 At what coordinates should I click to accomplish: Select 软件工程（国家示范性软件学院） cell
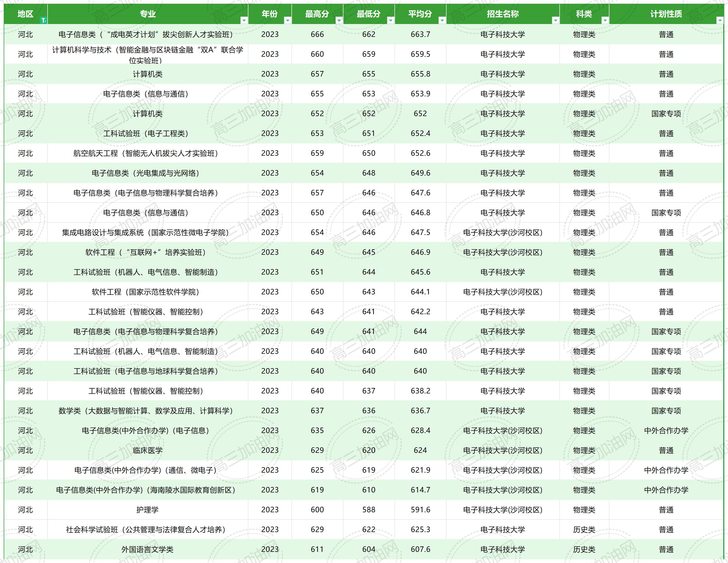click(x=148, y=292)
